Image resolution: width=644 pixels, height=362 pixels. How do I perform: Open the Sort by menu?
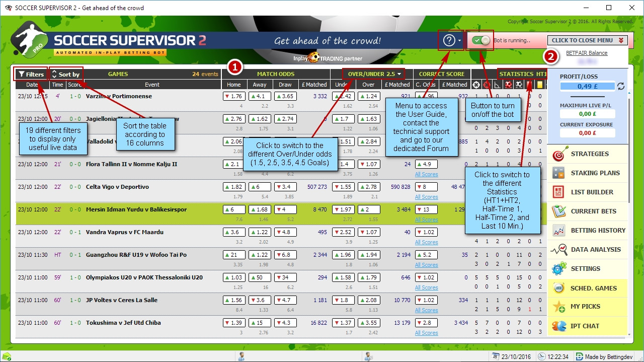click(x=66, y=74)
